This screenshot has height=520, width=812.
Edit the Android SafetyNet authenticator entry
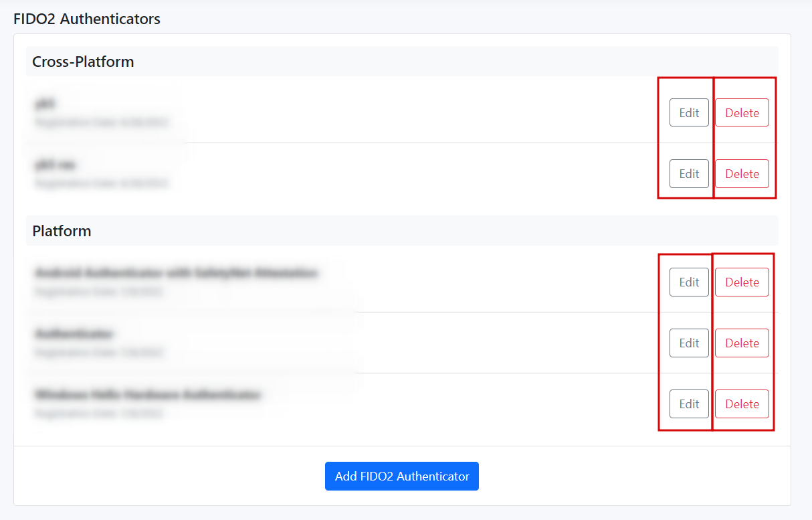[x=689, y=282]
